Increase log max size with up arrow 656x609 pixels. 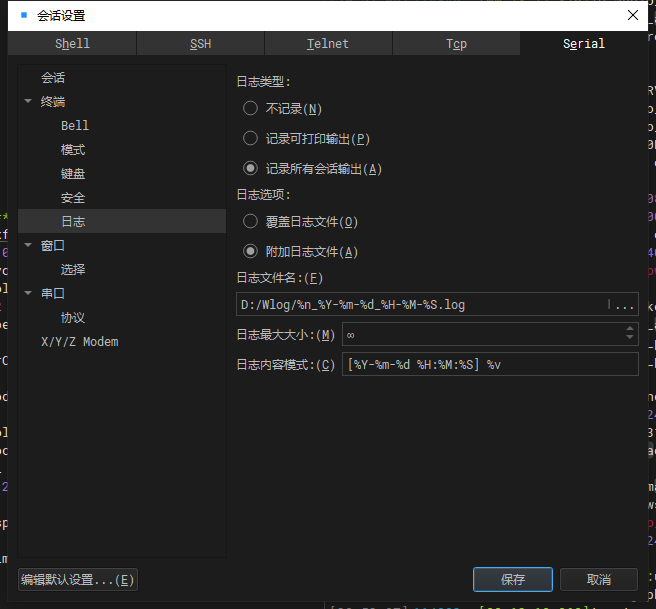coord(630,329)
